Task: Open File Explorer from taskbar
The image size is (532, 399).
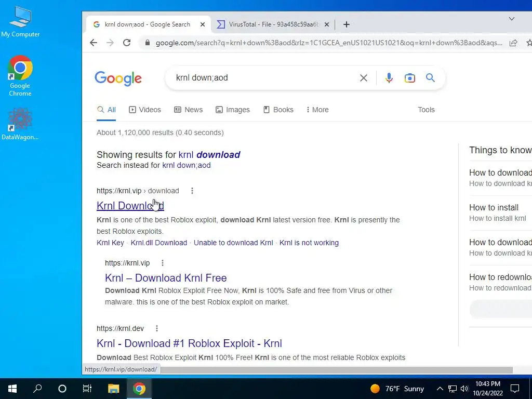Action: 114,389
